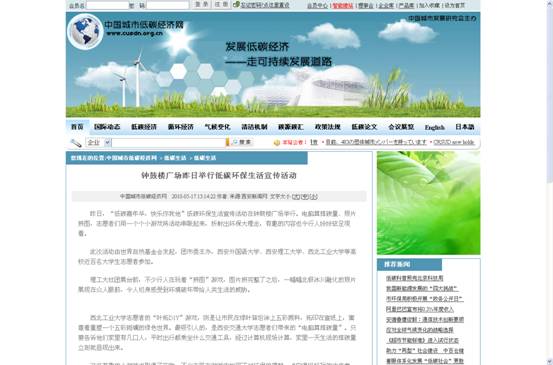
Task: Click the magnifier icon beside search dropdown
Action: [76, 143]
